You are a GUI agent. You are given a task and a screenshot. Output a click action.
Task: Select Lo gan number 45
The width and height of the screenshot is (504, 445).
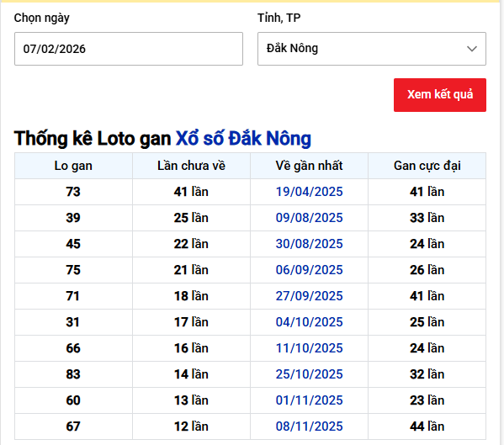tap(73, 244)
